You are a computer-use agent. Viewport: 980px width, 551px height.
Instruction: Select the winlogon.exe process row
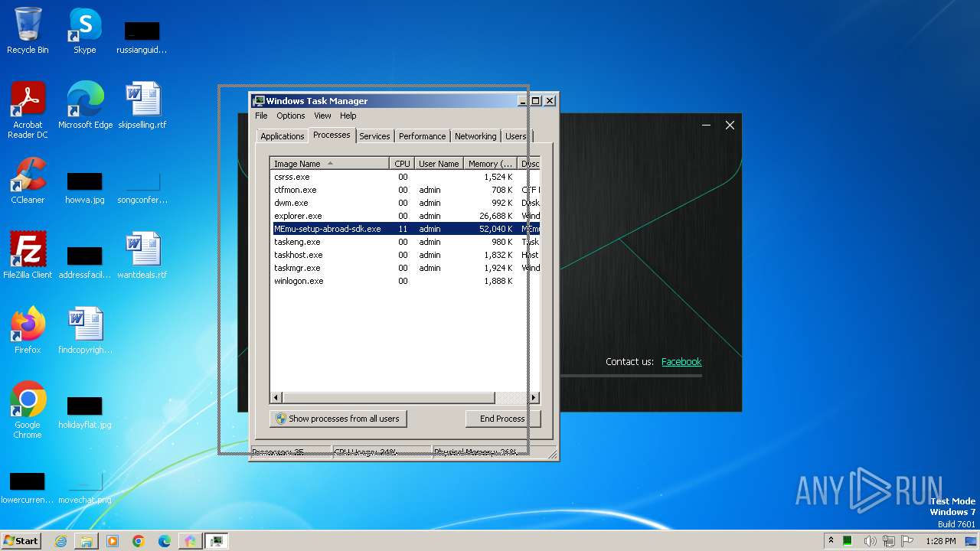[406, 281]
